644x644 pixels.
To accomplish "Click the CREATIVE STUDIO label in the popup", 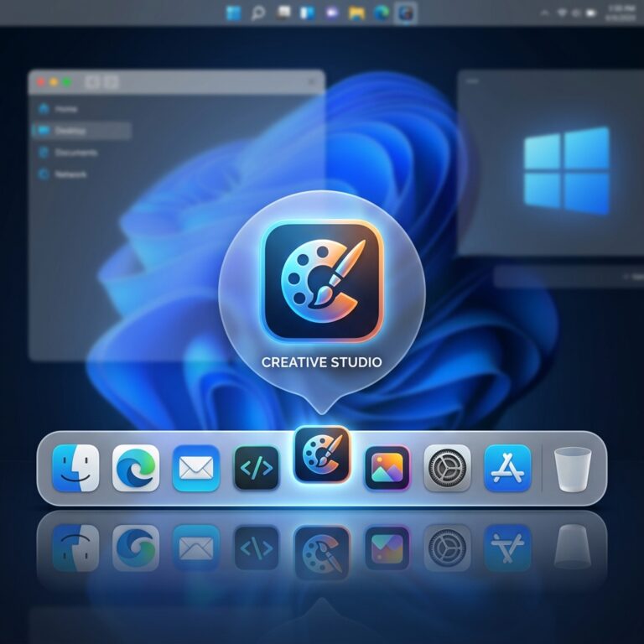I will [x=322, y=362].
